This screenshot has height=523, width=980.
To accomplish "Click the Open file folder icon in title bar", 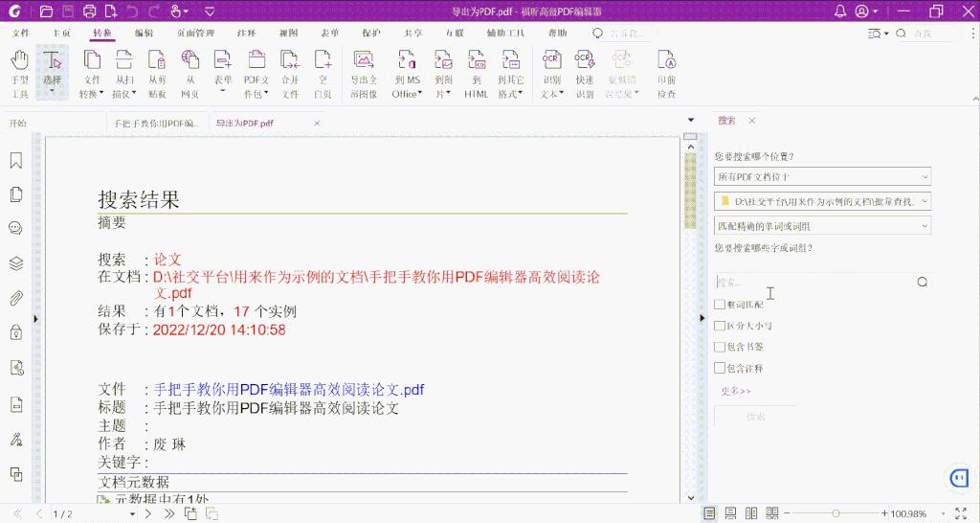I will coord(46,11).
